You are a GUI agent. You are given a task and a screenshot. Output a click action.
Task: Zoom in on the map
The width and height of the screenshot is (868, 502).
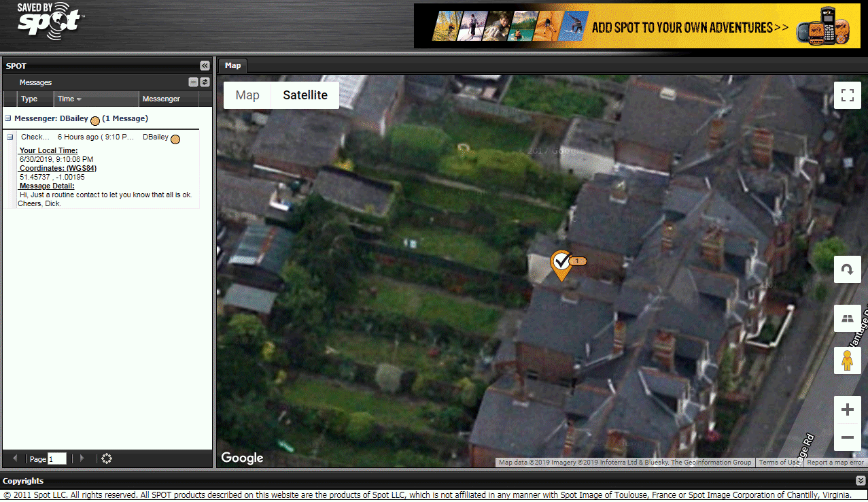[847, 409]
